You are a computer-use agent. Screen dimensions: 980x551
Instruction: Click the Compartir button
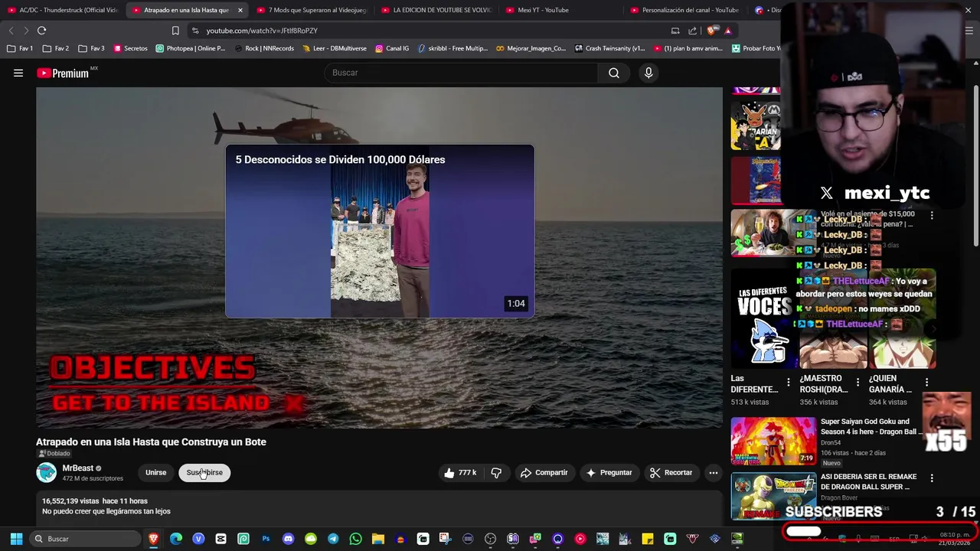pos(544,473)
